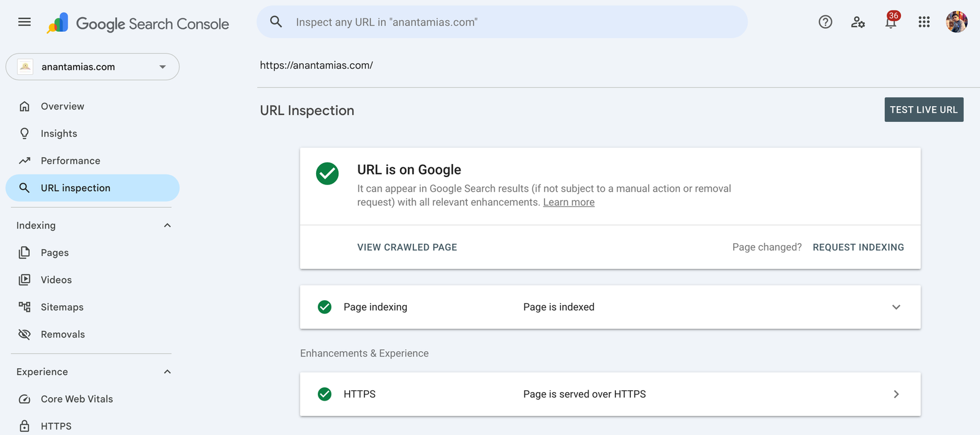Collapse the Experience section

[167, 372]
